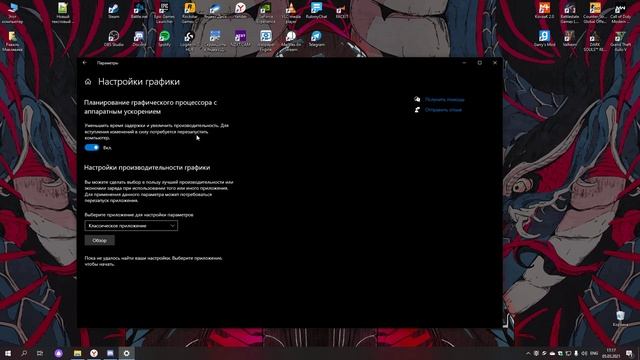
Task: Select the GeForce Experience shortcut
Action: [x=266, y=12]
